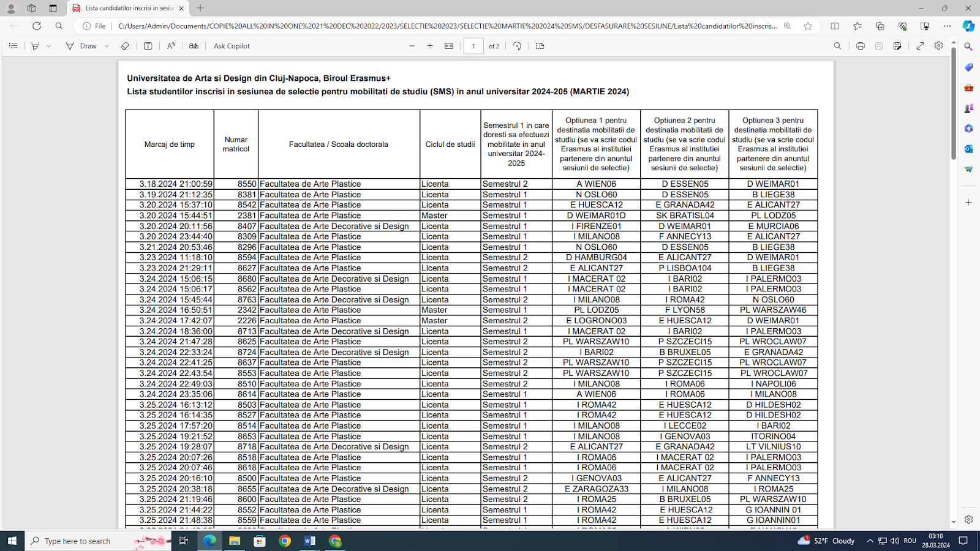This screenshot has height=551, width=980.
Task: Open Word from the taskbar
Action: (309, 541)
